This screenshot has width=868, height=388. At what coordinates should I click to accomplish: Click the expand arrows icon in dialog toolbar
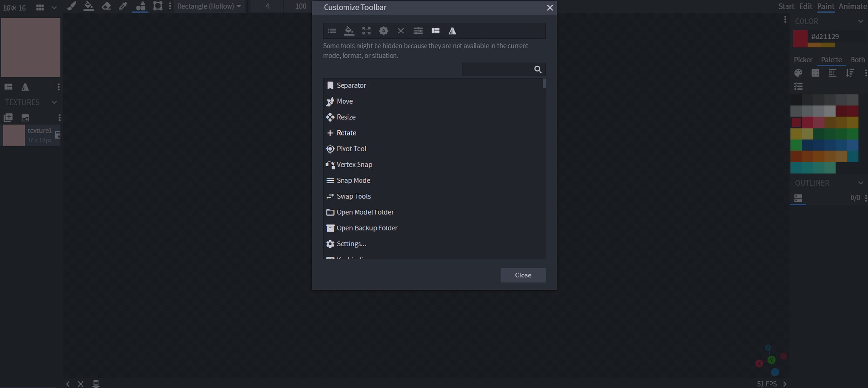click(x=366, y=31)
